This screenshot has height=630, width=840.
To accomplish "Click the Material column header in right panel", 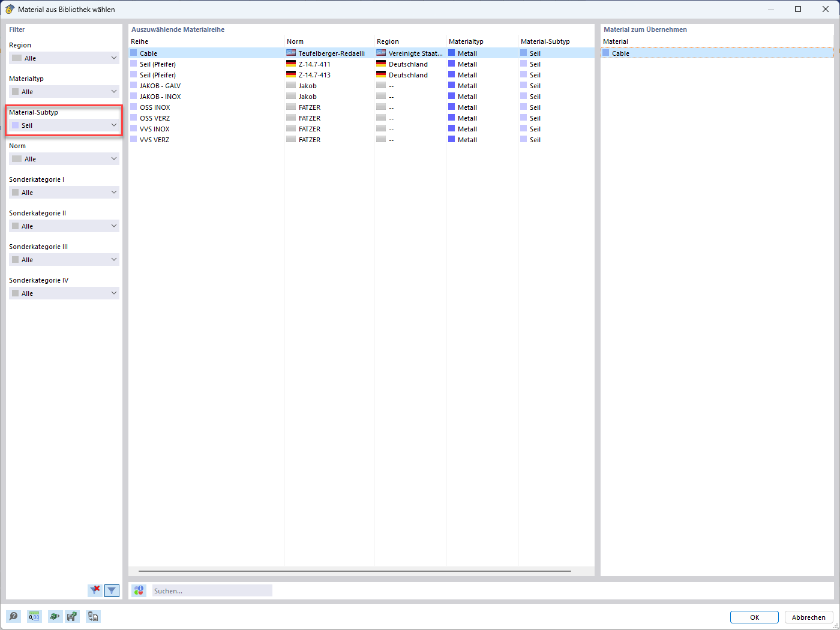I will 717,41.
